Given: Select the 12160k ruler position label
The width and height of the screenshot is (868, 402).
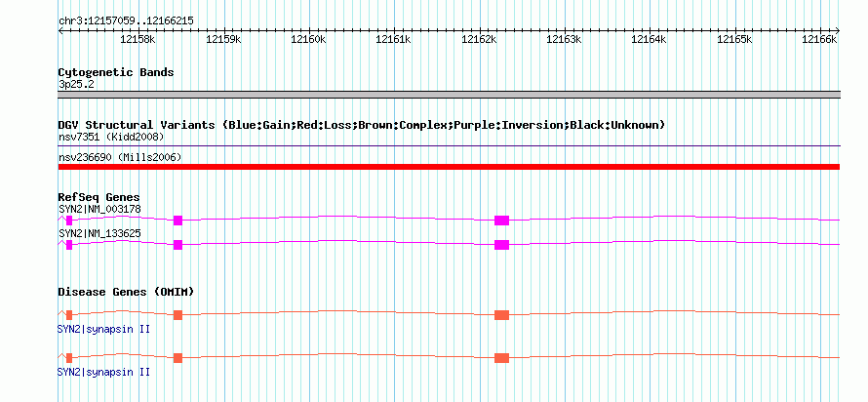Looking at the screenshot, I should (308, 39).
